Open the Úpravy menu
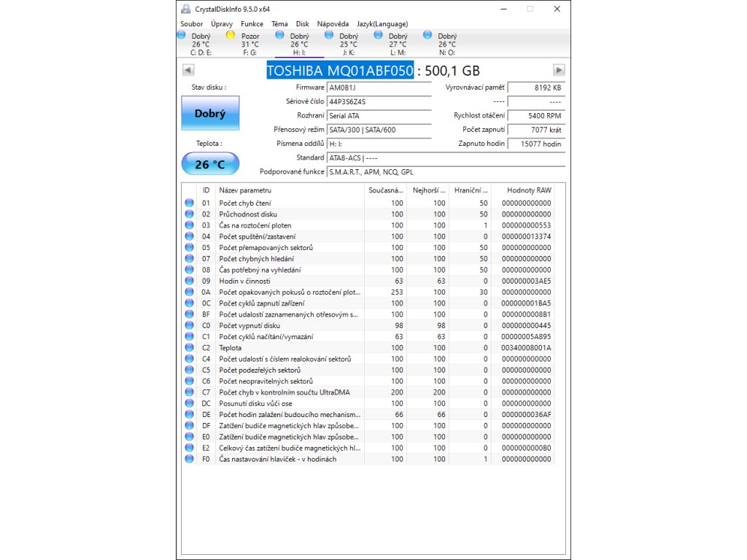This screenshot has height=560, width=747. pyautogui.click(x=222, y=24)
